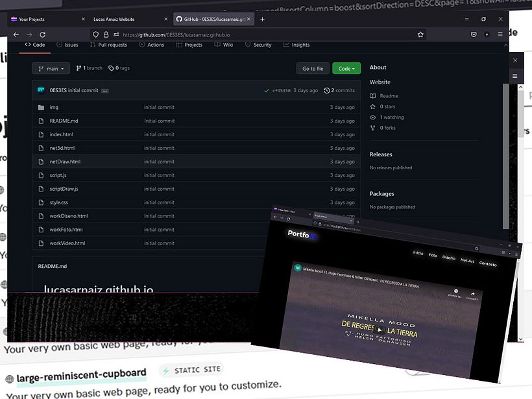The width and height of the screenshot is (532, 399).
Task: Click Foto in the Portfolio nav
Action: coord(433,255)
